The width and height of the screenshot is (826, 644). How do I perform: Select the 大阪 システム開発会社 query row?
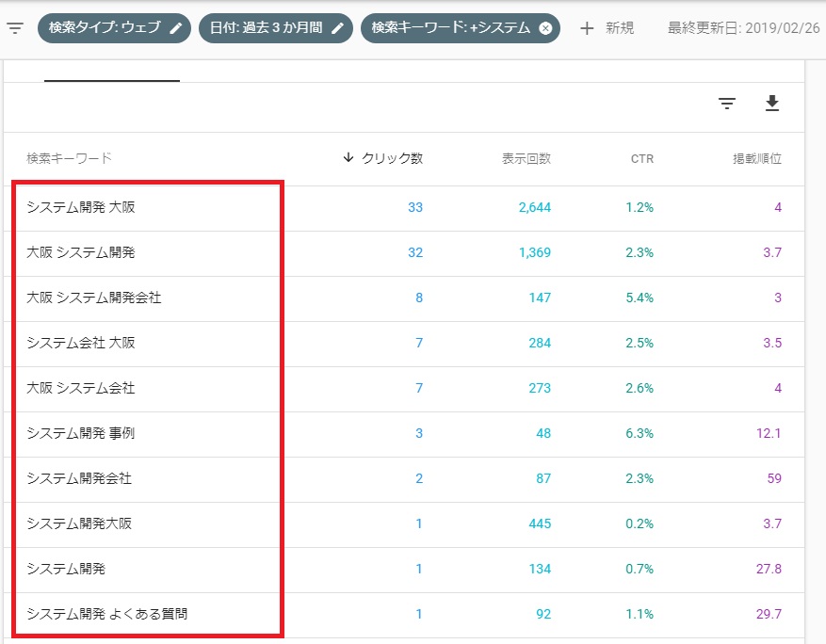[94, 298]
